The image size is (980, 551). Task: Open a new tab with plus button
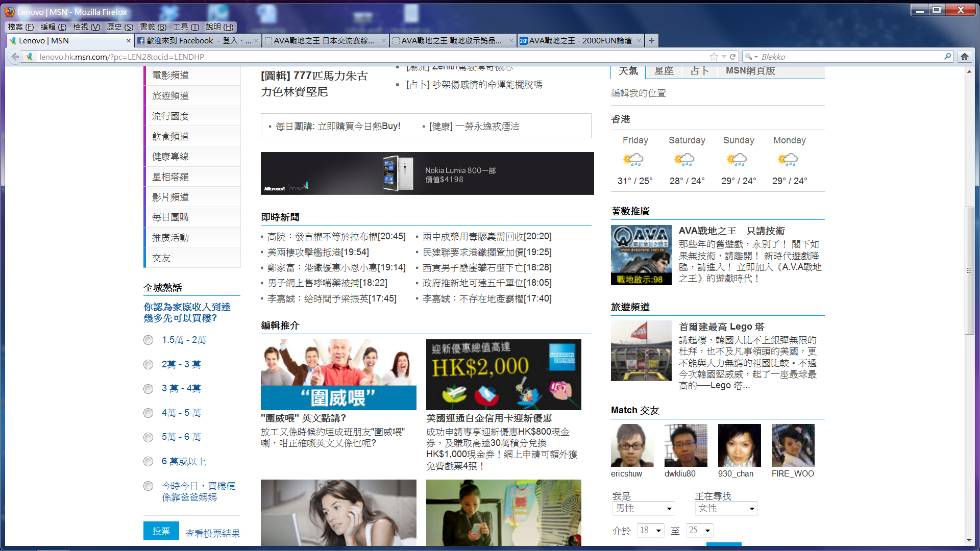pyautogui.click(x=651, y=41)
